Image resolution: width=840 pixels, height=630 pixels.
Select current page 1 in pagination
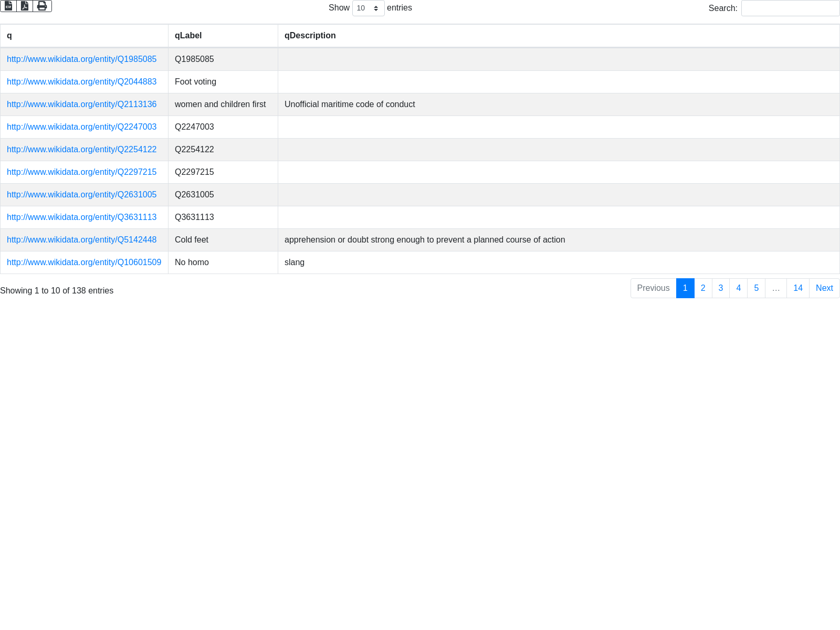(685, 288)
